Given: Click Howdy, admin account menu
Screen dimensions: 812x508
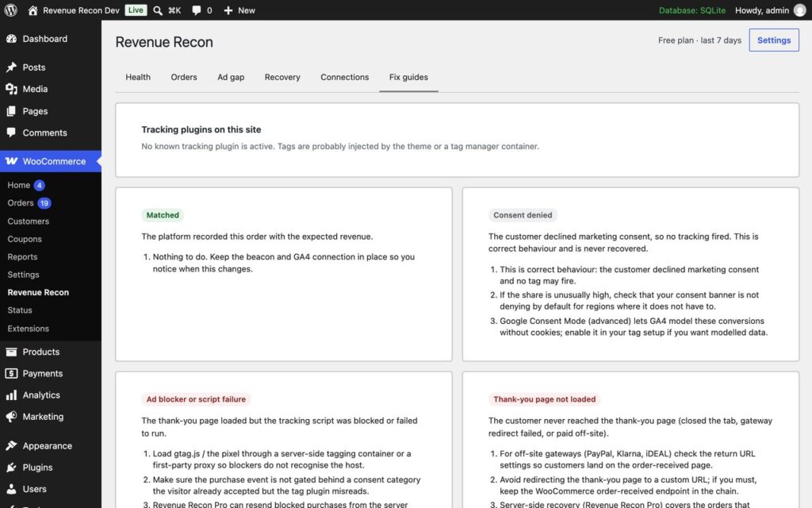Looking at the screenshot, I should 762,10.
